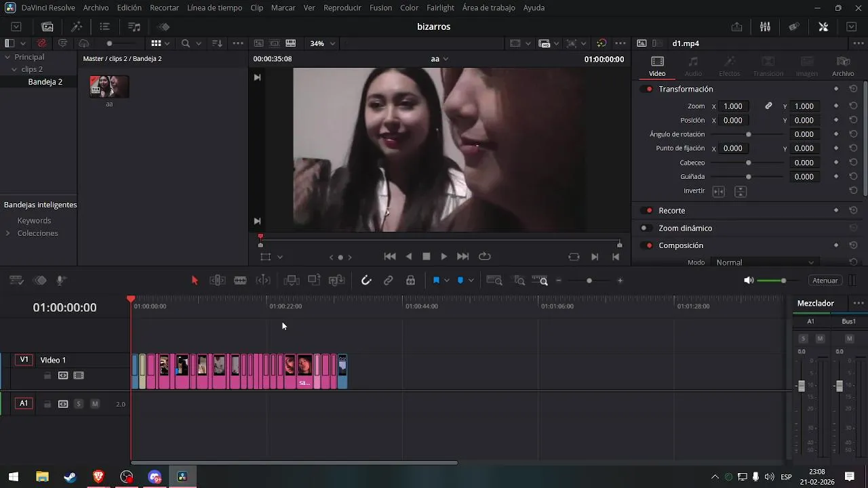Open the Fairlight menu
Viewport: 868px width, 488px height.
point(440,7)
